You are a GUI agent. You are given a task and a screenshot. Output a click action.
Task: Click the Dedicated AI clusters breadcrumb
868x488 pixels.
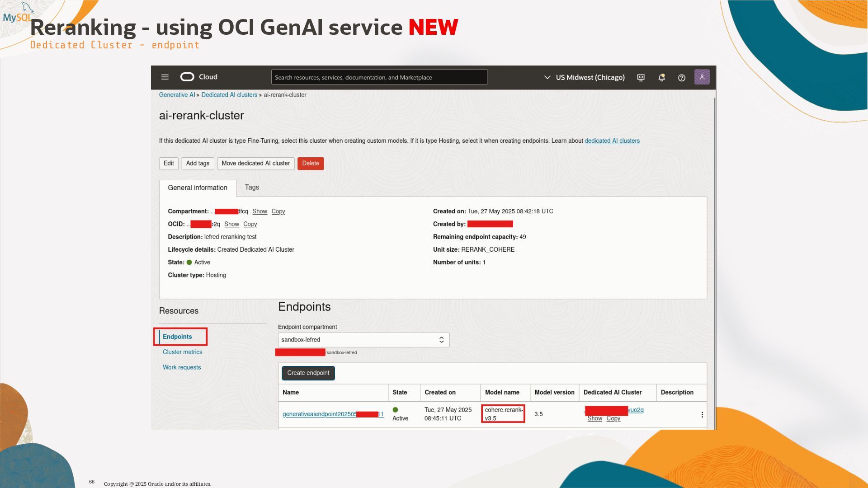point(229,95)
